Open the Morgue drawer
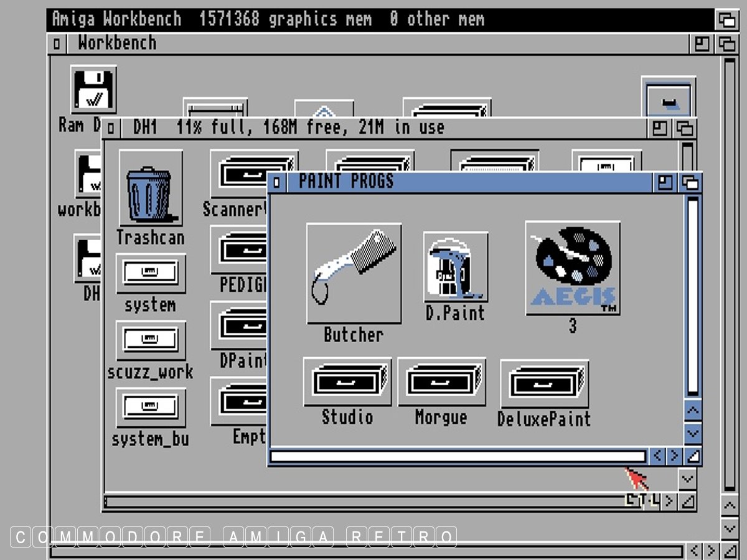The width and height of the screenshot is (747, 560). coord(441,381)
